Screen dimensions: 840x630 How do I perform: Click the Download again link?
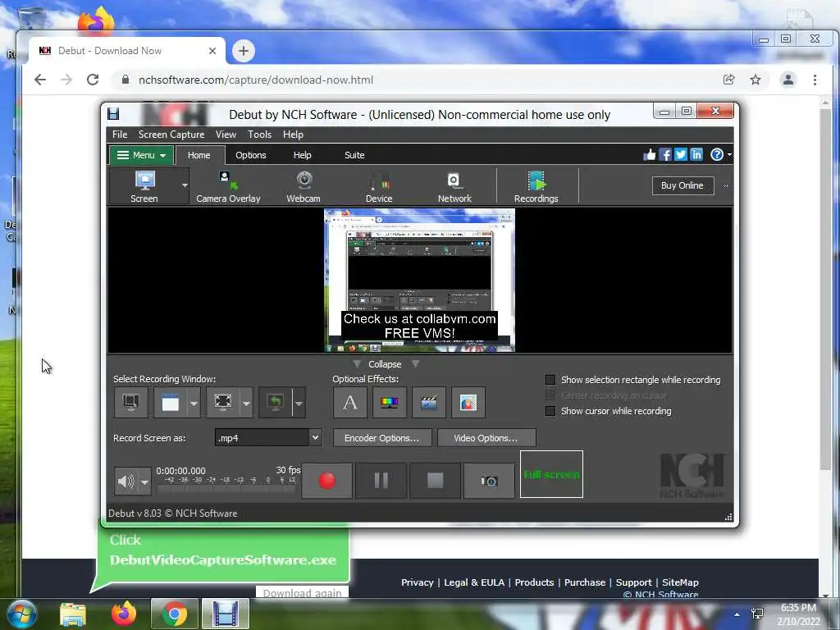tap(302, 593)
